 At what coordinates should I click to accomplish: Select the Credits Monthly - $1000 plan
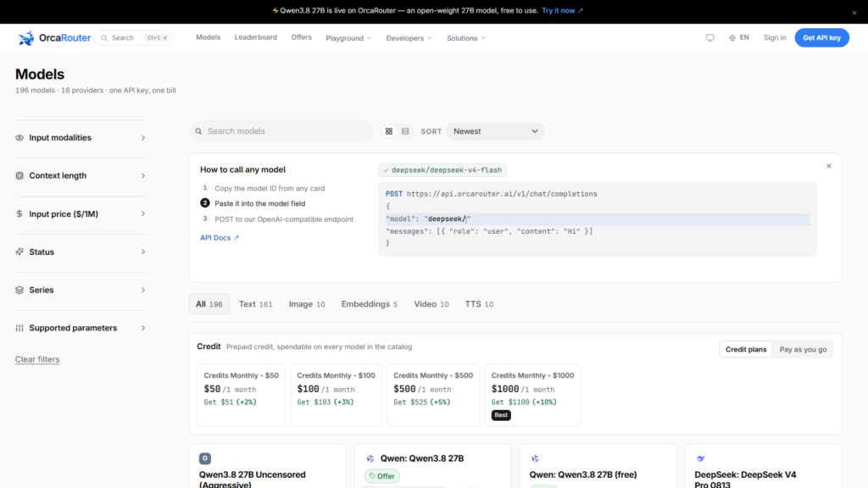(532, 395)
